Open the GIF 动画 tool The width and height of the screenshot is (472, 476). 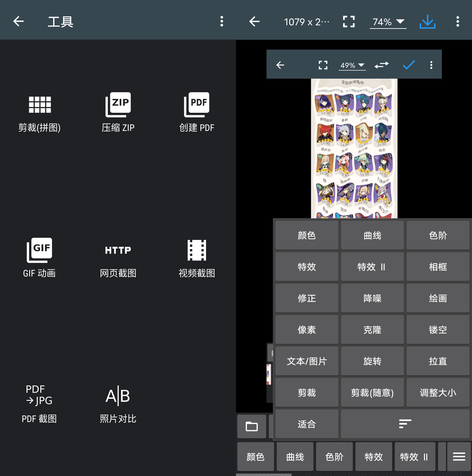click(39, 258)
